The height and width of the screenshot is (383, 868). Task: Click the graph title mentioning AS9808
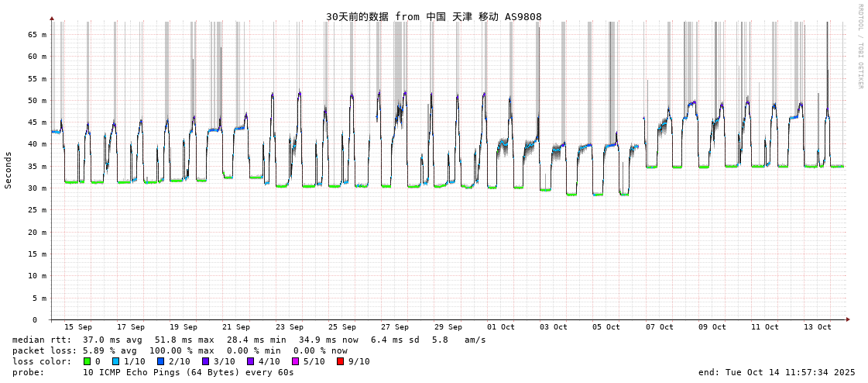pyautogui.click(x=434, y=16)
